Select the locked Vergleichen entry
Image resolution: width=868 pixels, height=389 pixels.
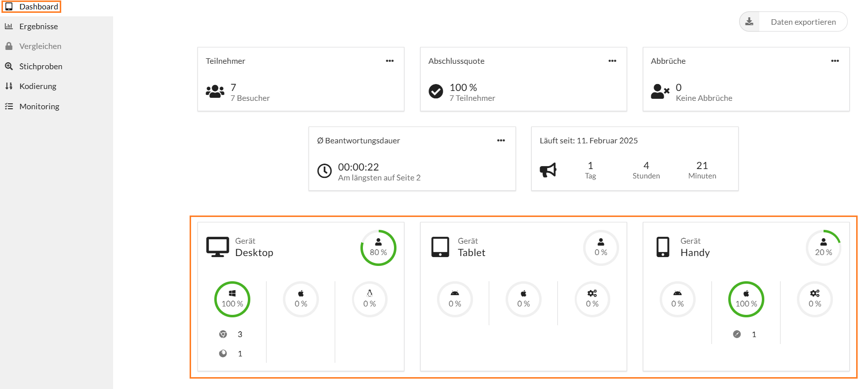point(40,46)
